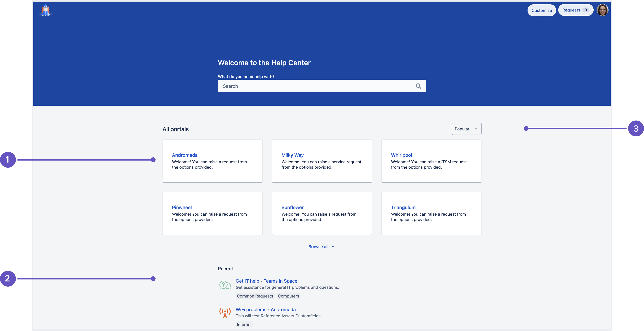Viewport: 644px width, 331px height.
Task: Open the user profile avatar menu
Action: 602,10
